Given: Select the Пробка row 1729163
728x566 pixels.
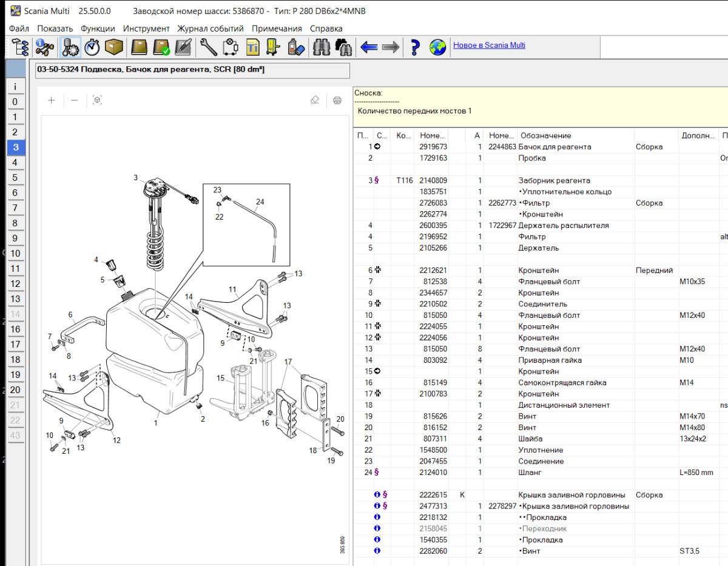Looking at the screenshot, I should tap(540, 158).
